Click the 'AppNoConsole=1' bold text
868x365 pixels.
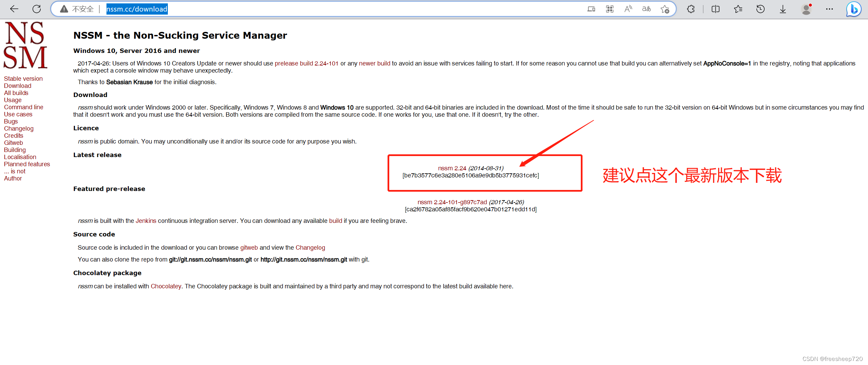pyautogui.click(x=727, y=63)
